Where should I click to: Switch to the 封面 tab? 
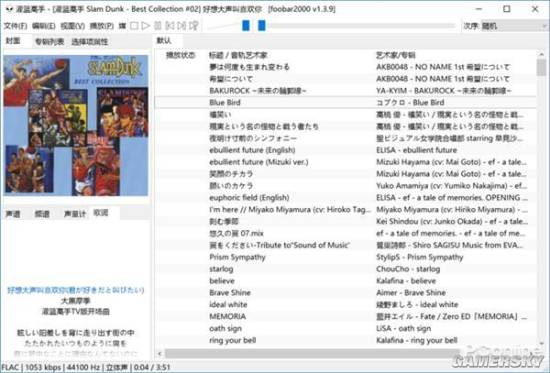tap(13, 41)
